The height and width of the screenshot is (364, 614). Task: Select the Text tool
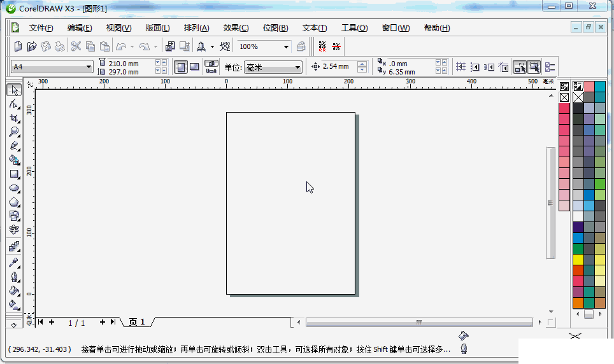[14, 230]
